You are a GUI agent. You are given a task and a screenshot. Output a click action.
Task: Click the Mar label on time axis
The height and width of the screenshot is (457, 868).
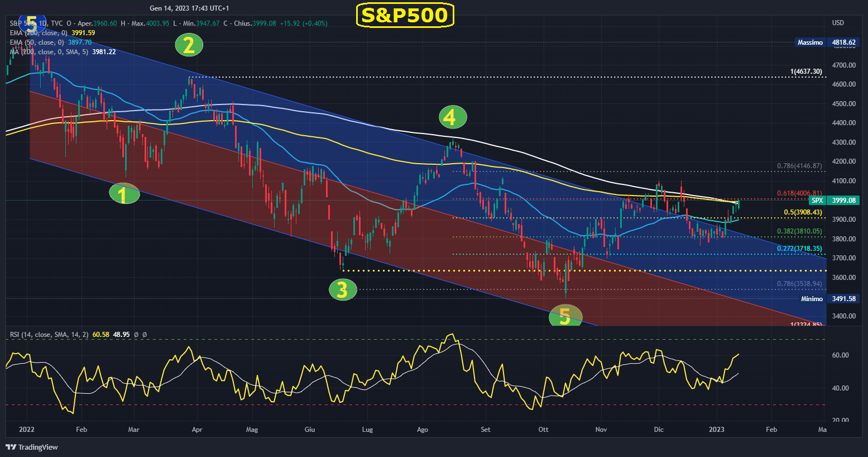[133, 430]
